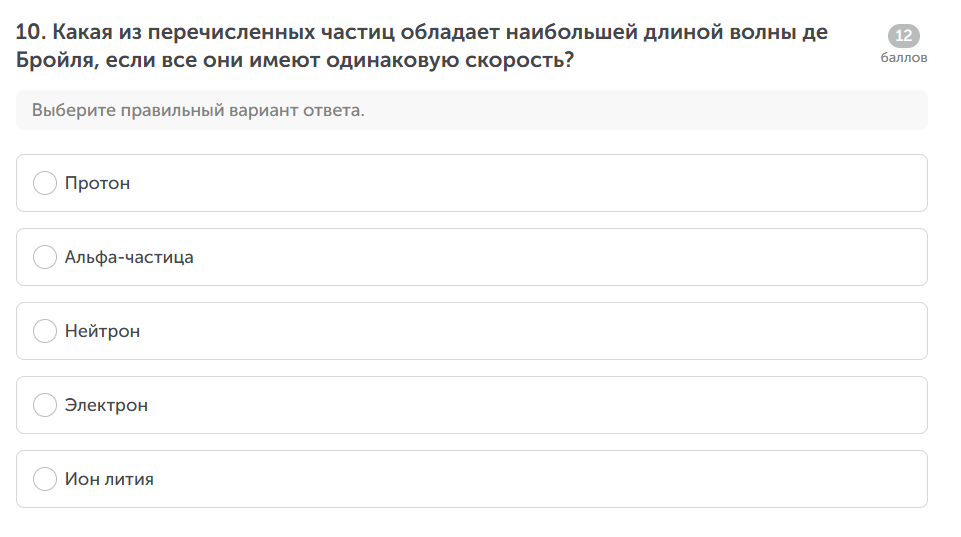Click empty space inside the Ион лития card

[x=550, y=479]
